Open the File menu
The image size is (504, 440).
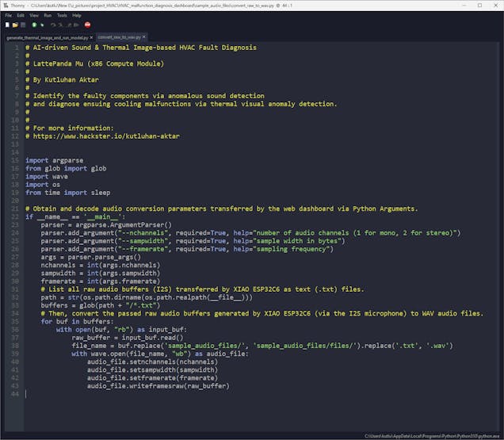click(8, 15)
